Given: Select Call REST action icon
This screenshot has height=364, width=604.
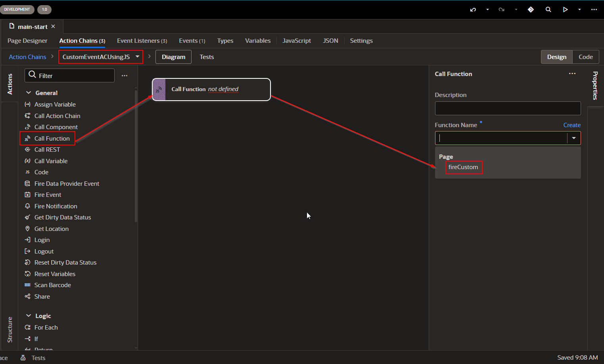Looking at the screenshot, I should [x=27, y=150].
